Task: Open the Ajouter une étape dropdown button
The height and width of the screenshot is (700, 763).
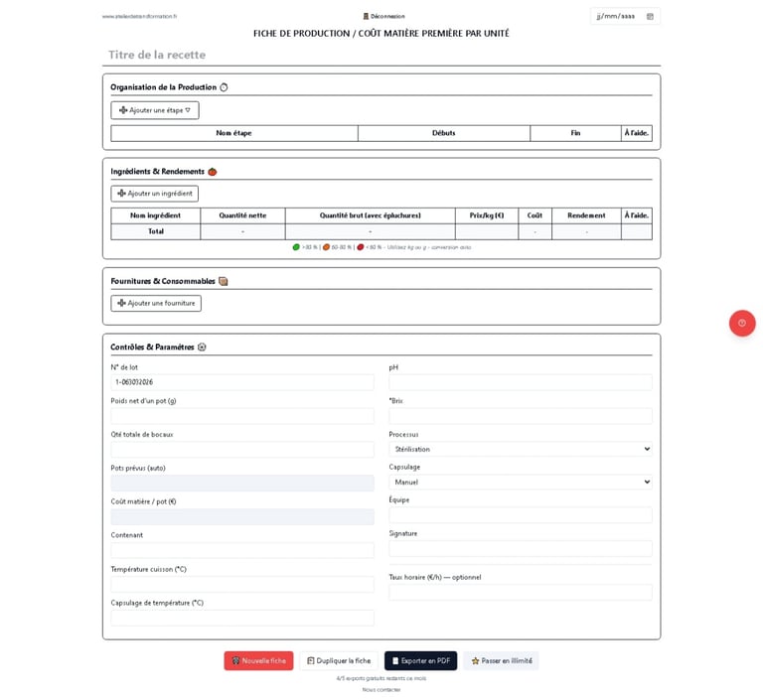Action: [x=155, y=110]
